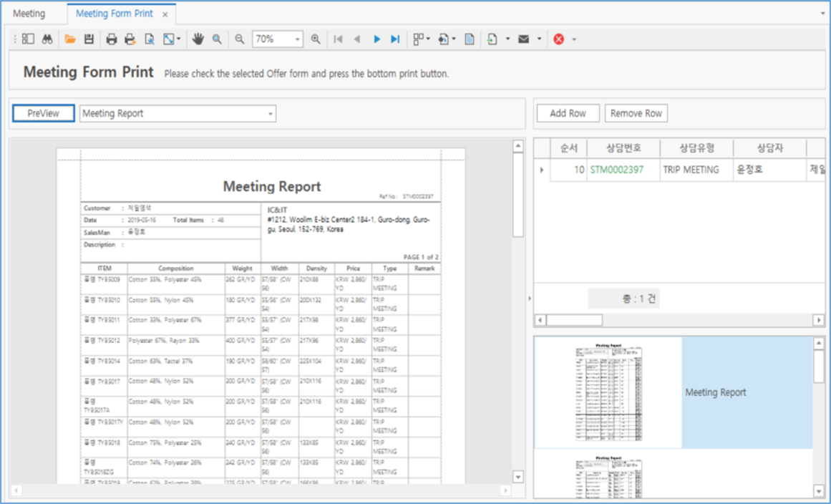The height and width of the screenshot is (504, 831).
Task: Jump to the last page
Action: tap(394, 39)
